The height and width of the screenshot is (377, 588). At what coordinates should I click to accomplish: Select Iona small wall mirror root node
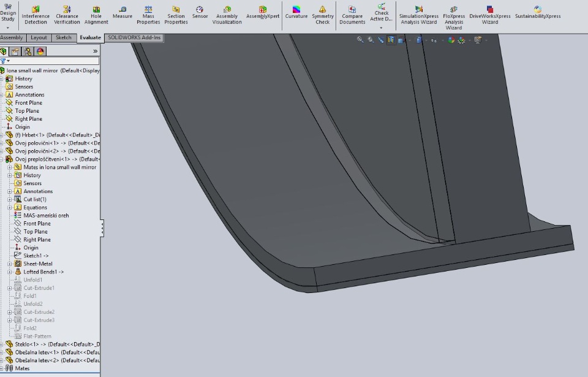(x=50, y=70)
